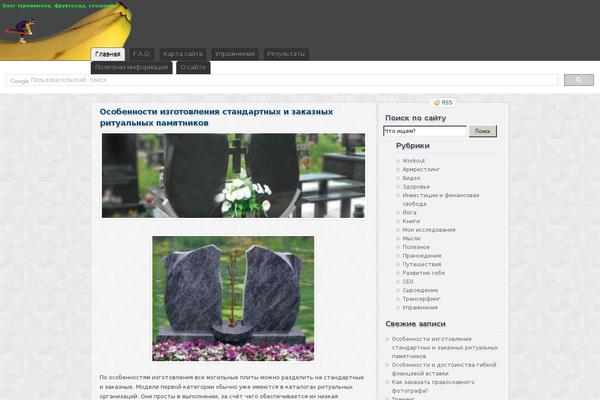Open the Результаты tab
600x400 pixels.
286,54
